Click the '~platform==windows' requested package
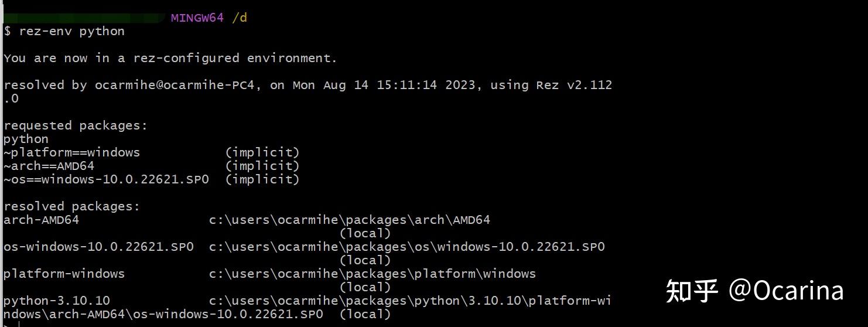 (71, 152)
